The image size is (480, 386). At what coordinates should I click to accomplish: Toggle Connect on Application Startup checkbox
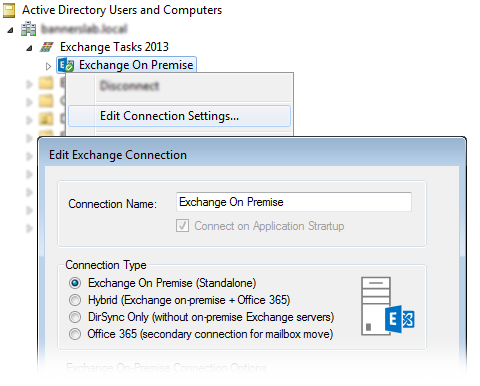[182, 226]
